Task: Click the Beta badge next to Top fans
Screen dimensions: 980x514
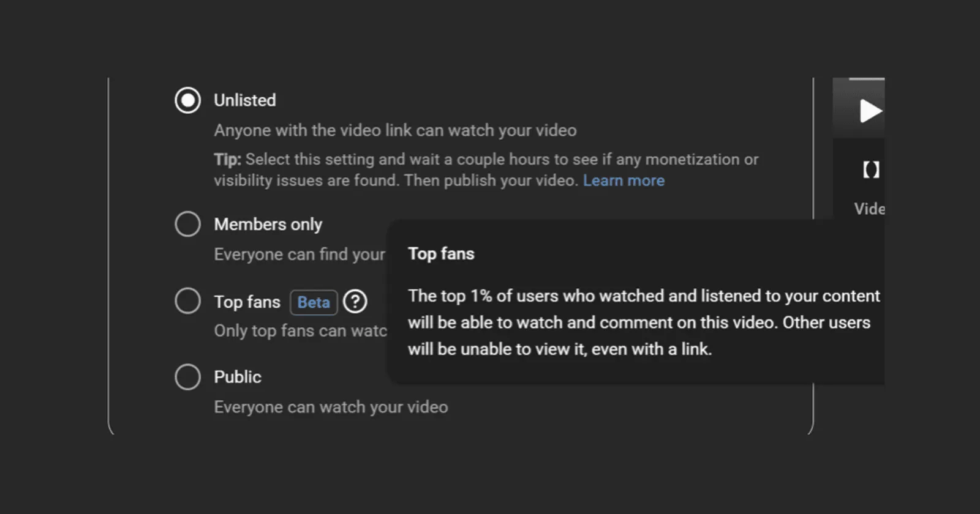Action: (314, 302)
